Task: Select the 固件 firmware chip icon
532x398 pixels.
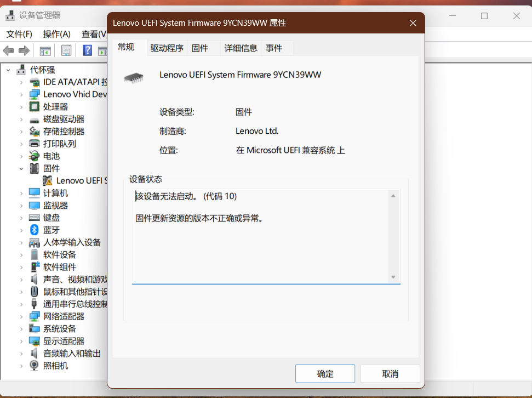Action: pyautogui.click(x=35, y=168)
